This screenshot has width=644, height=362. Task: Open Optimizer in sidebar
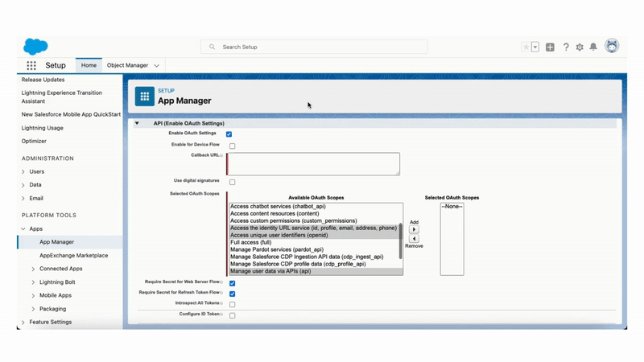pos(34,142)
